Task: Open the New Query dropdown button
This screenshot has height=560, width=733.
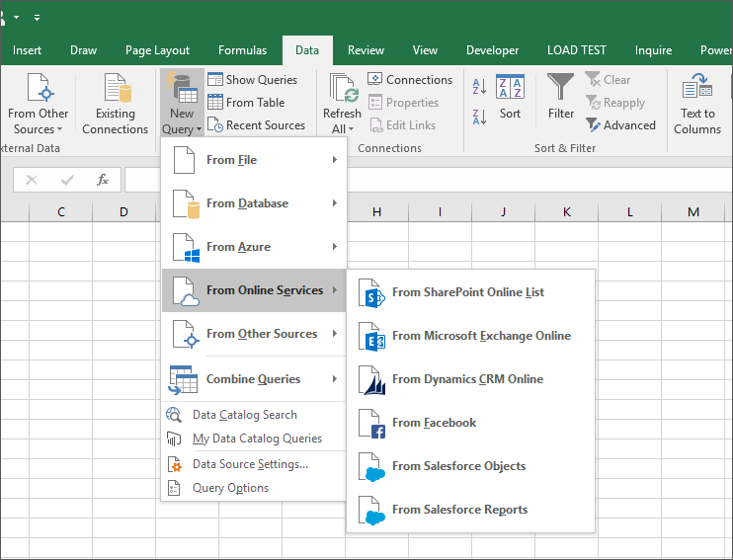Action: tap(182, 103)
